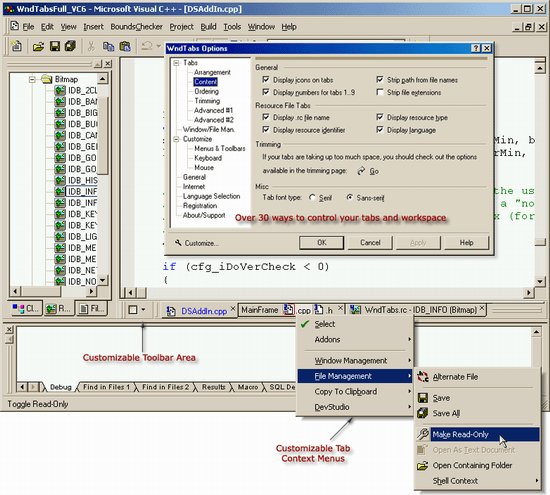Toggle Display icons on tabs checkbox
Image resolution: width=550 pixels, height=495 pixels.
tap(266, 80)
